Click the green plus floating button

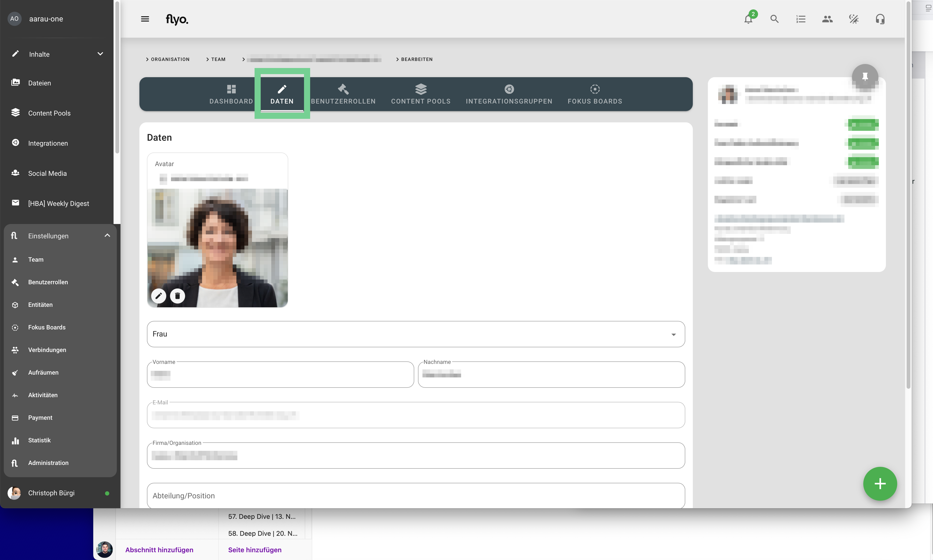pyautogui.click(x=880, y=484)
